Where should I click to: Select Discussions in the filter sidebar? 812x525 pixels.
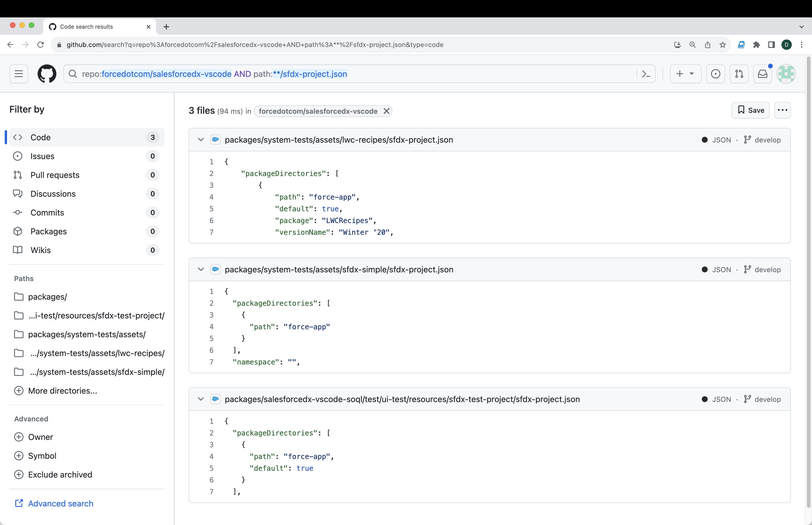(x=53, y=194)
